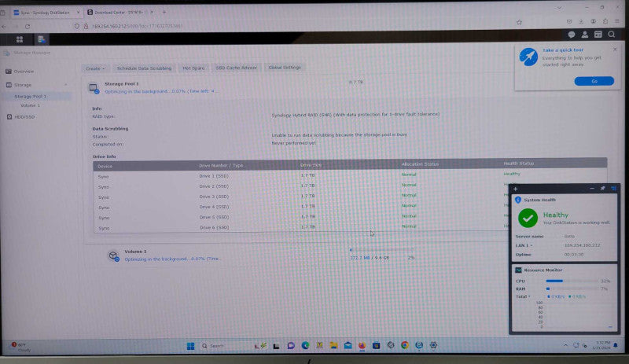Open the Settings gear on the taskbar
Image resolution: width=629 pixels, height=364 pixels.
point(433,345)
